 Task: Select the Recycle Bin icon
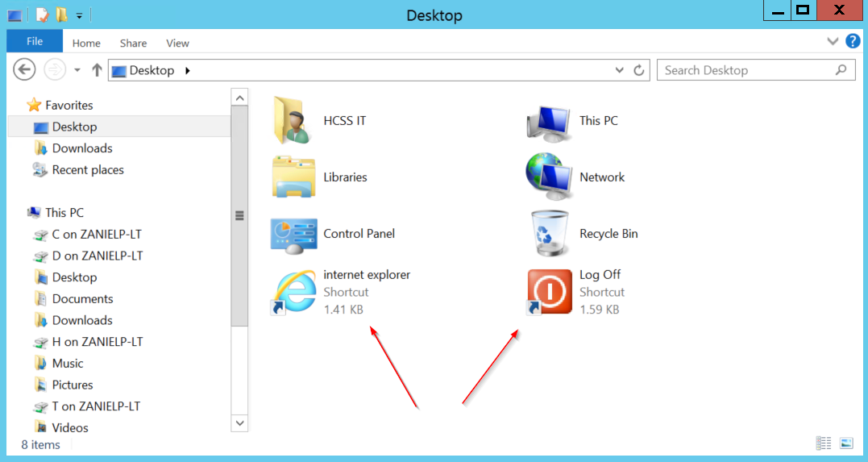tap(549, 233)
